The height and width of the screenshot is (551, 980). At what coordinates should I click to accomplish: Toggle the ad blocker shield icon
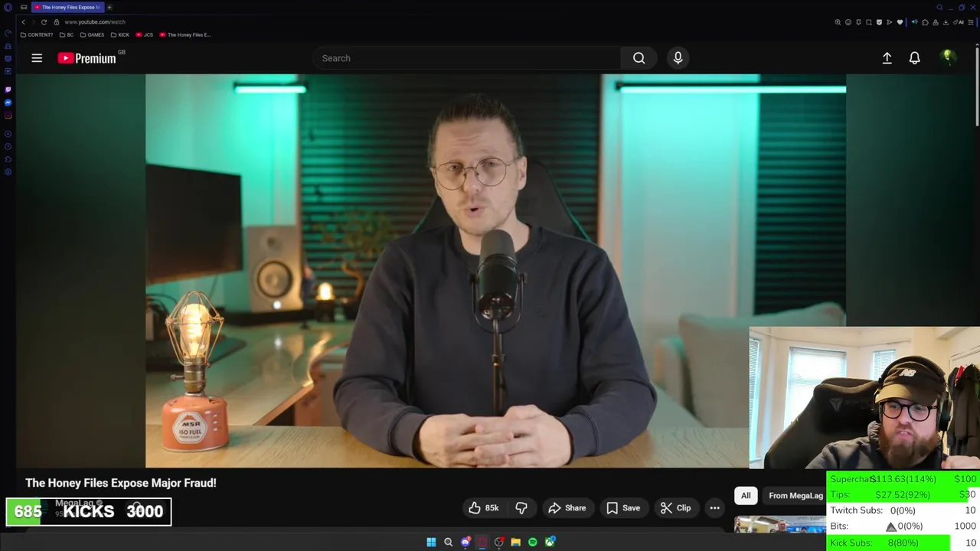879,22
